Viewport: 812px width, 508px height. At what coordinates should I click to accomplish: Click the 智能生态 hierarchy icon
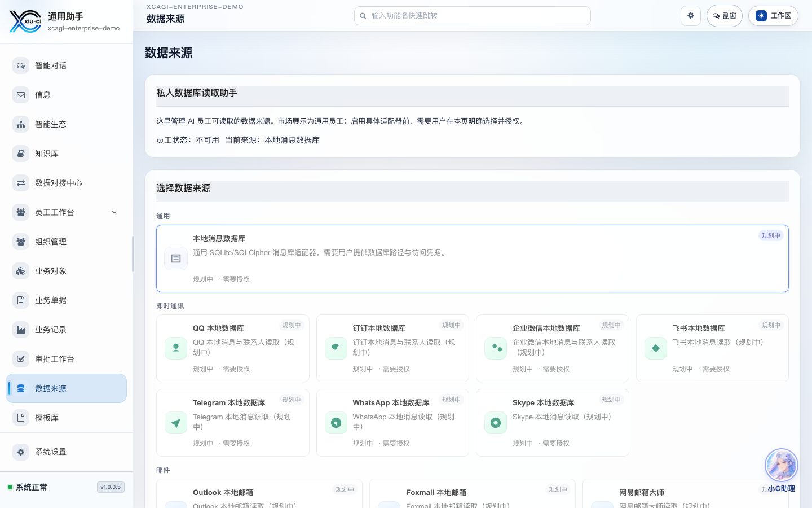pyautogui.click(x=21, y=124)
